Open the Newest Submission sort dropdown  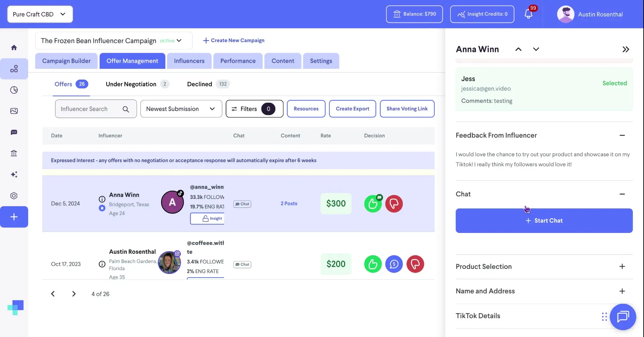[x=181, y=108]
